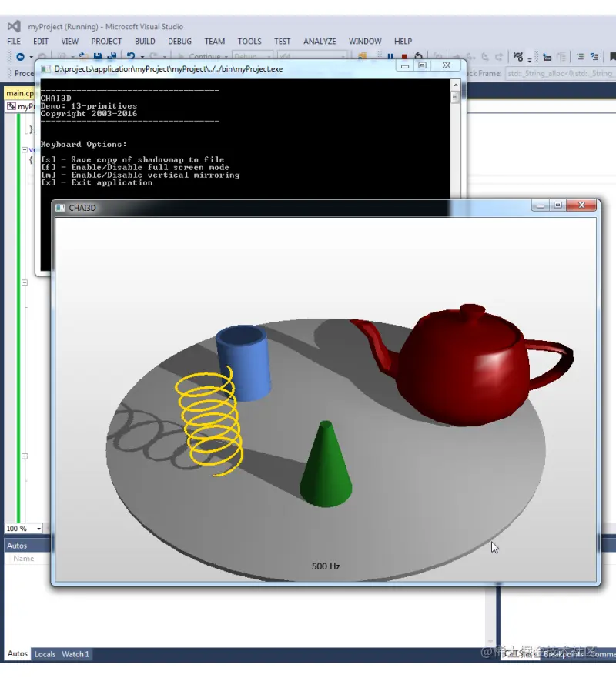This screenshot has width=616, height=678.
Task: Click the Save All icon
Action: point(112,57)
